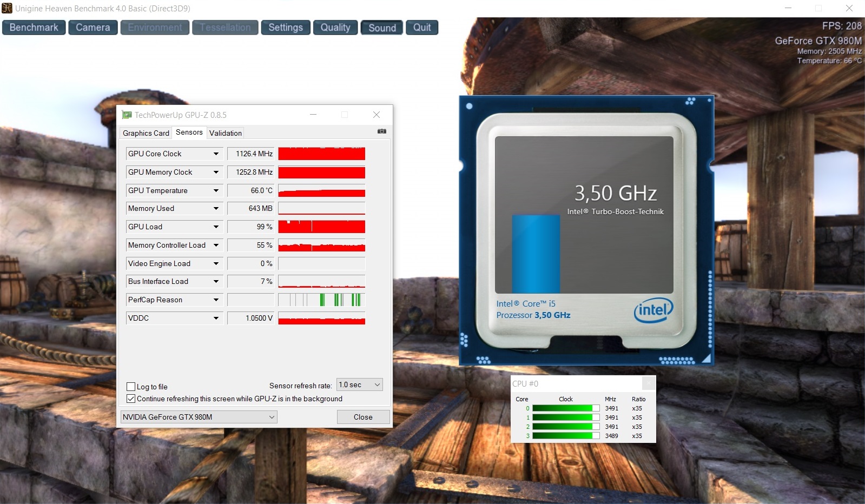Open the Memory Controller Load dropdown
The width and height of the screenshot is (865, 504).
point(216,246)
